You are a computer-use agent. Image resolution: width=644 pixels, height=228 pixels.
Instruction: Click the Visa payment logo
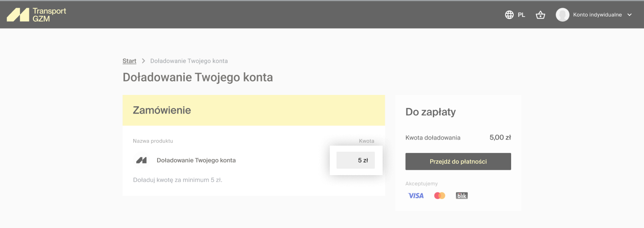(x=416, y=196)
